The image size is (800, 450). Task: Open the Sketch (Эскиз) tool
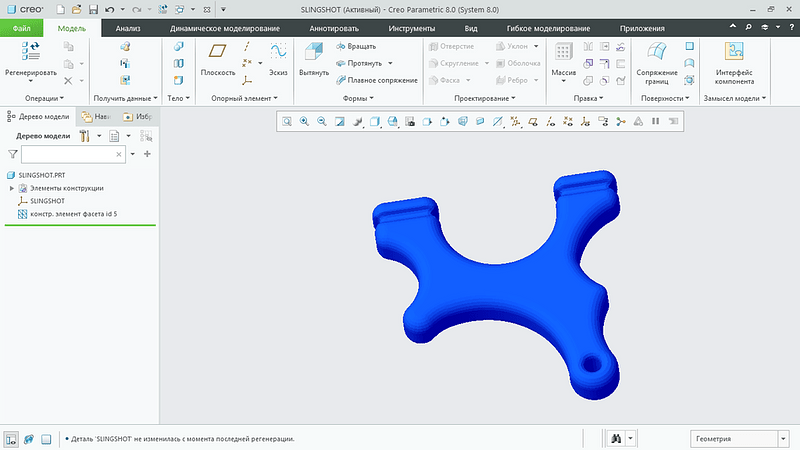coord(278,59)
